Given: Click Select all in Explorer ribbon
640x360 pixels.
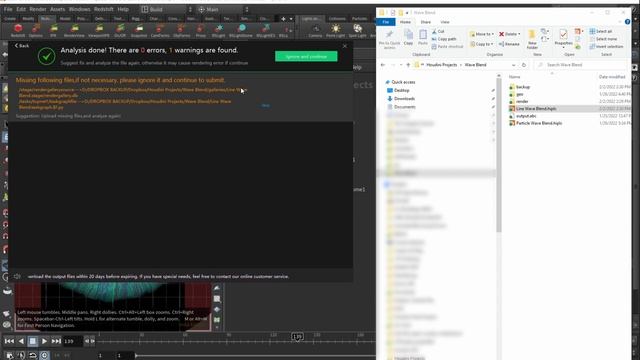Looking at the screenshot, I should pyautogui.click(x=601, y=31).
